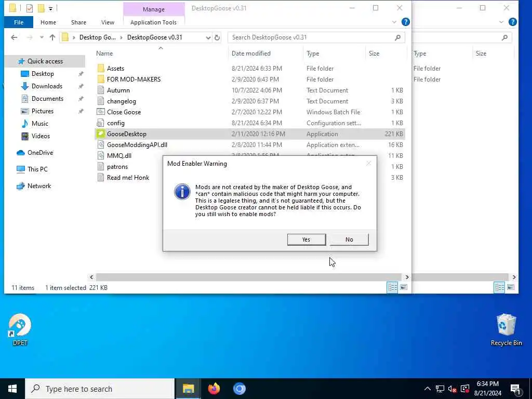Viewport: 532px width, 399px height.
Task: Expand the address bar history dropdown
Action: (x=208, y=37)
